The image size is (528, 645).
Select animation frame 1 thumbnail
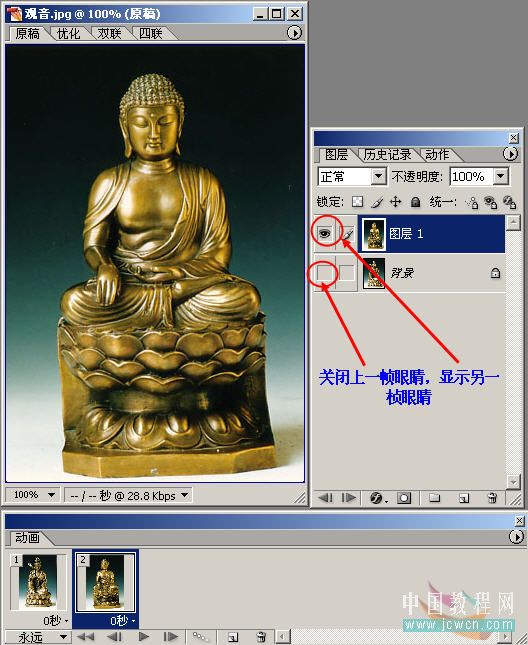38,582
